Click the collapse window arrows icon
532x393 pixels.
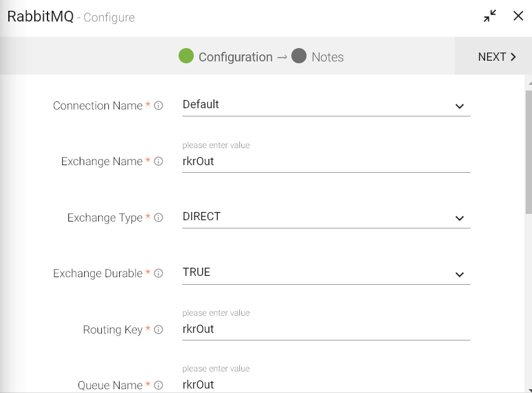pyautogui.click(x=489, y=16)
